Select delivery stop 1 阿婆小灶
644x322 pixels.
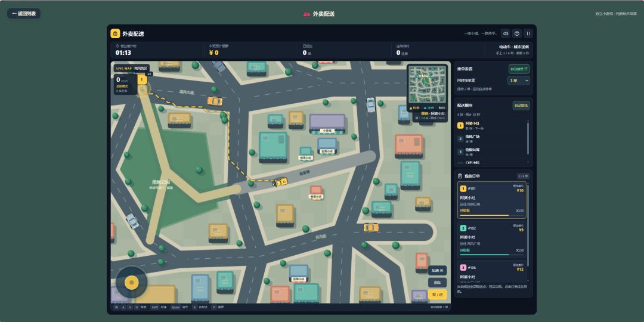pyautogui.click(x=491, y=125)
